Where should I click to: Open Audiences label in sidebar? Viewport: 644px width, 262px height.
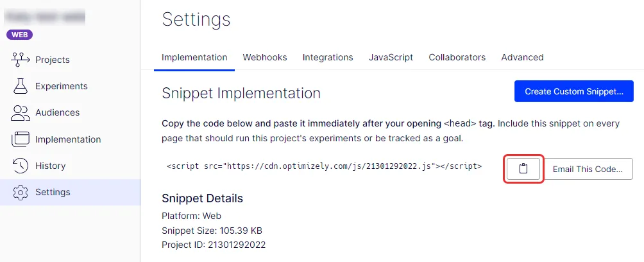tap(58, 112)
